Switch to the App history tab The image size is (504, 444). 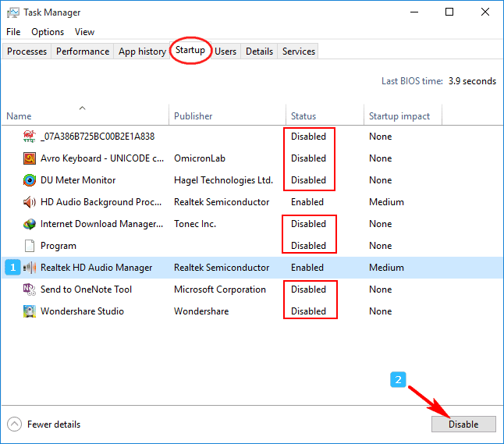pyautogui.click(x=142, y=52)
